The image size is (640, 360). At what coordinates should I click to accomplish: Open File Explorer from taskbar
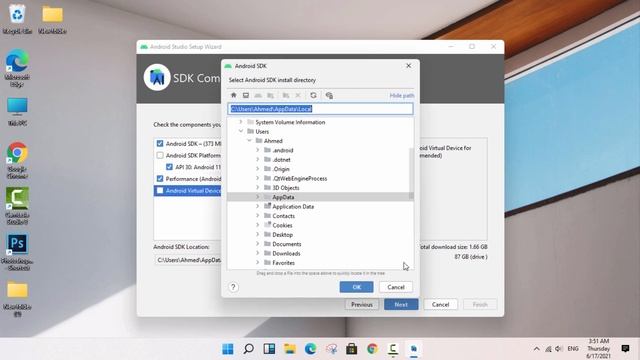(x=290, y=349)
